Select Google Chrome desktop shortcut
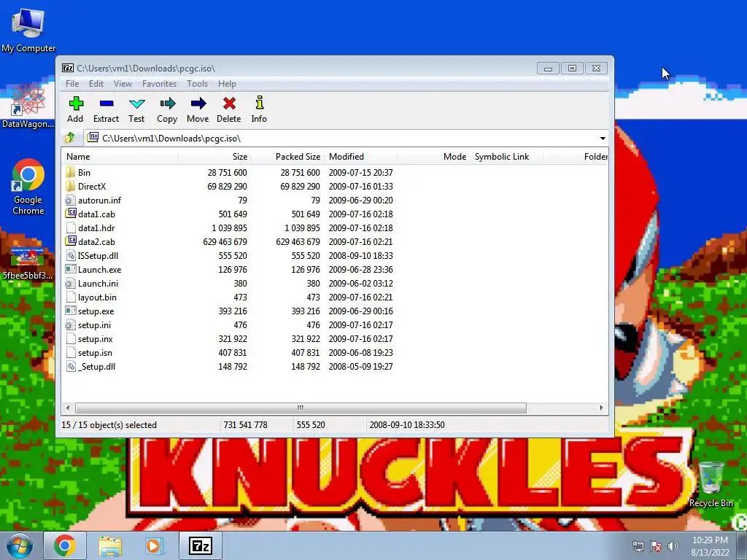The image size is (747, 560). click(28, 187)
